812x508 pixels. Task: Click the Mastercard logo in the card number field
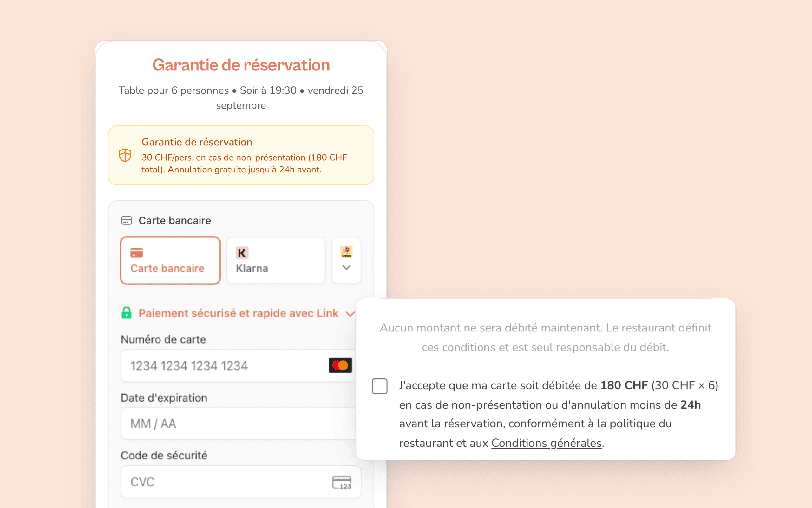340,365
